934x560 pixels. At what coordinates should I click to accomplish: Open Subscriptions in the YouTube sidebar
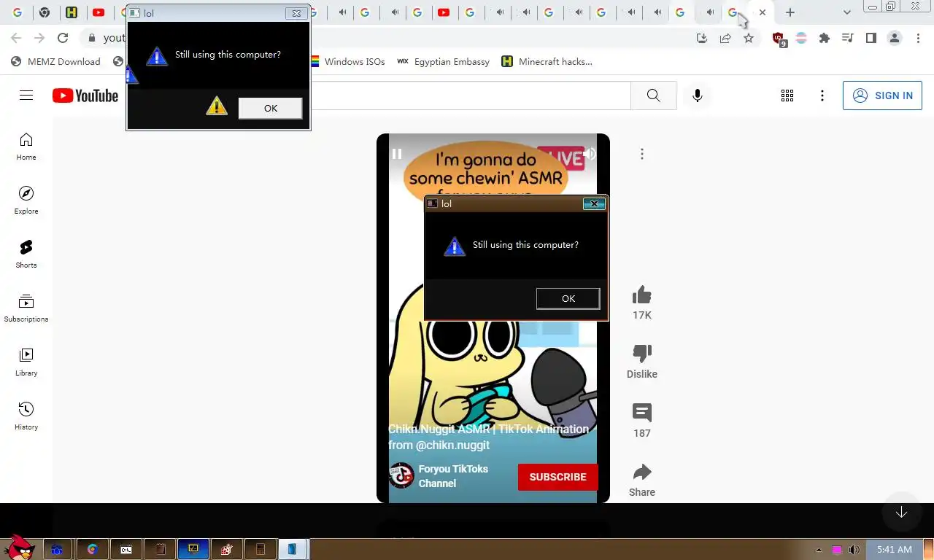coord(26,308)
